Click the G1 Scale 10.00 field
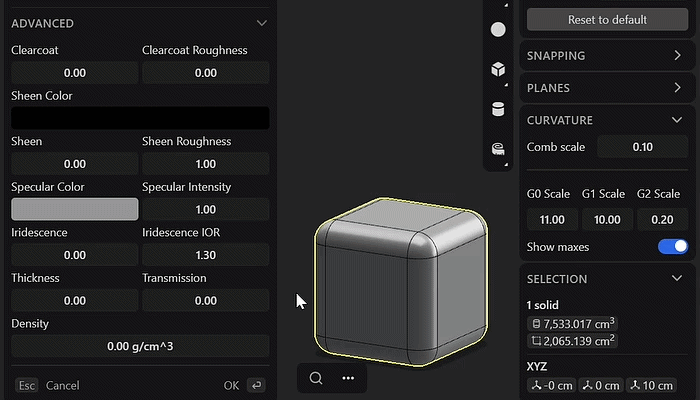 [607, 220]
